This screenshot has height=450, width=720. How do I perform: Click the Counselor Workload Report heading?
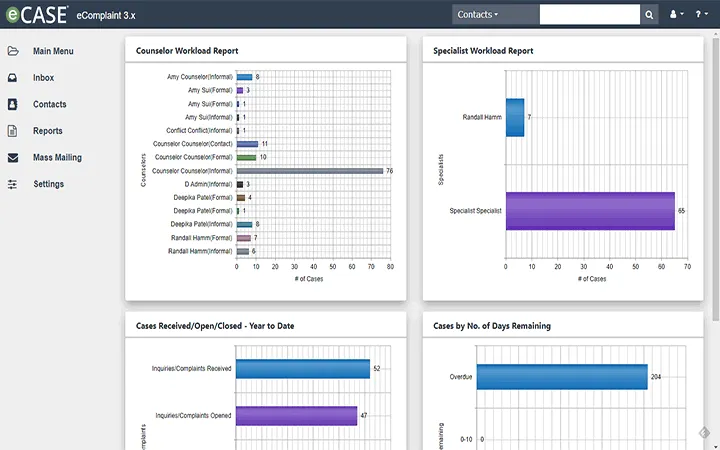(x=187, y=51)
